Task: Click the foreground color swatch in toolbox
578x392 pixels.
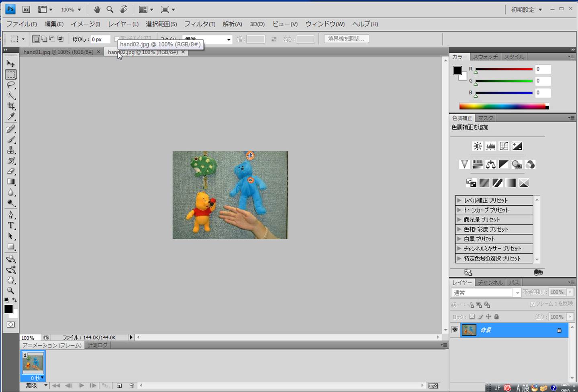Action: point(8,309)
